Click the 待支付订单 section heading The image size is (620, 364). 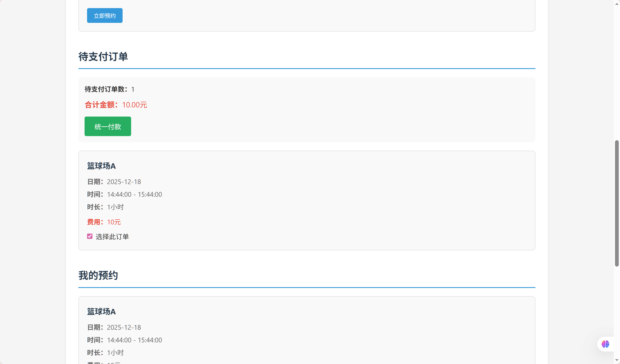[x=103, y=57]
